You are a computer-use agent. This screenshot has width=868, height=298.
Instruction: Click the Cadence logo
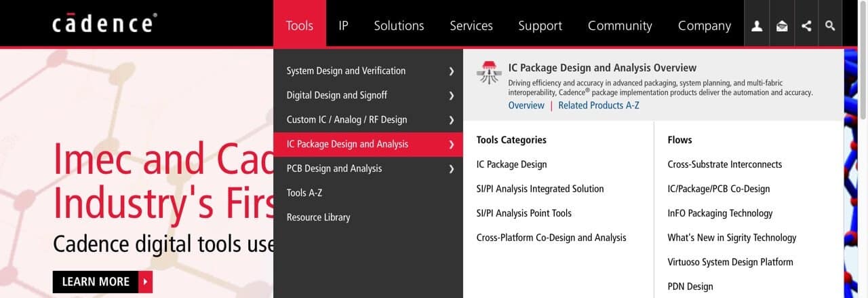(x=104, y=24)
